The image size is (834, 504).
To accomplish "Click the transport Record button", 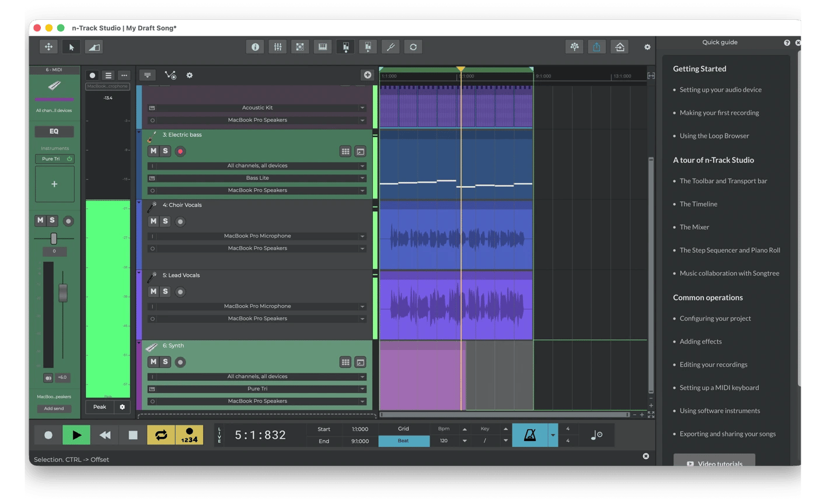I will point(48,435).
